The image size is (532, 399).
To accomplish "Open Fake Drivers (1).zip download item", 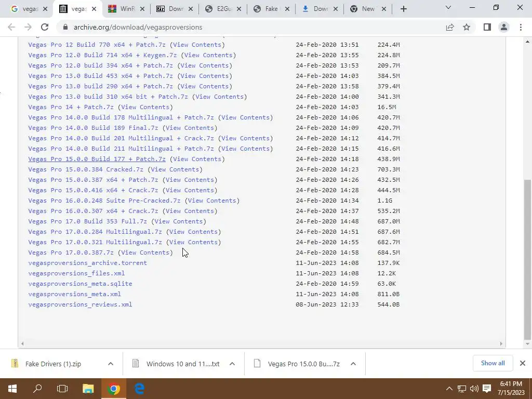I will click(54, 364).
